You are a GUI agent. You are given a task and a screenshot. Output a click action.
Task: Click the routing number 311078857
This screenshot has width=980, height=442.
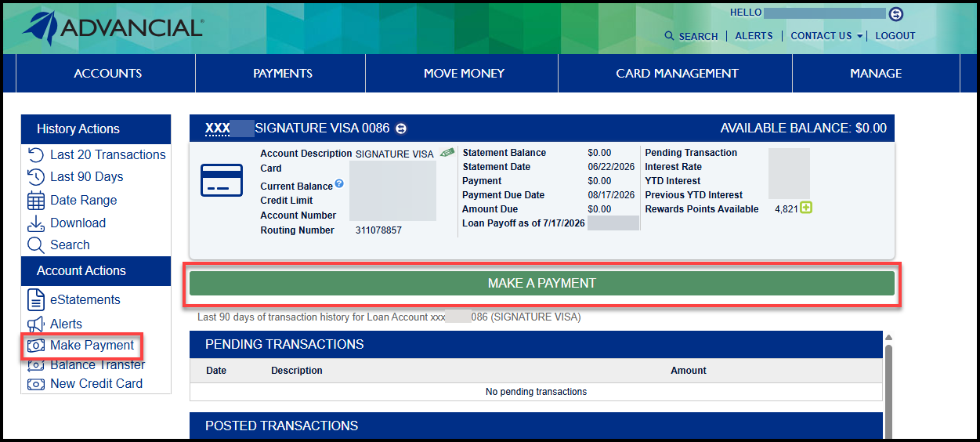click(x=378, y=230)
